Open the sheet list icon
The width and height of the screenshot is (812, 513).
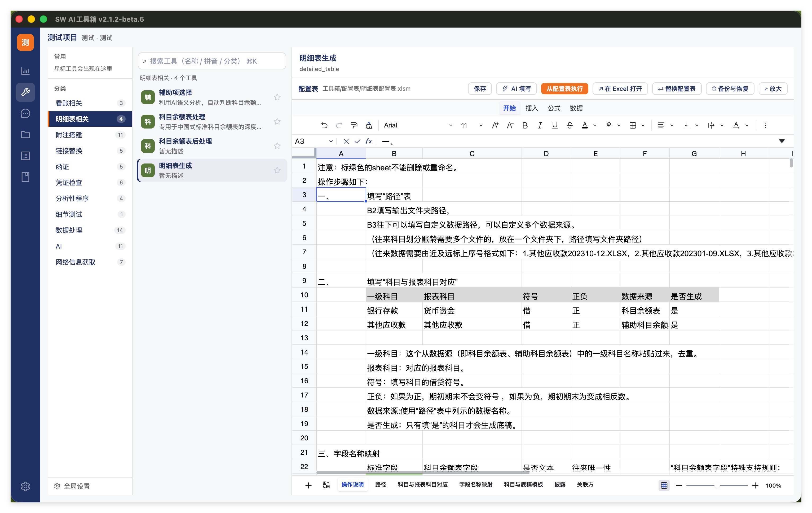tap(326, 485)
